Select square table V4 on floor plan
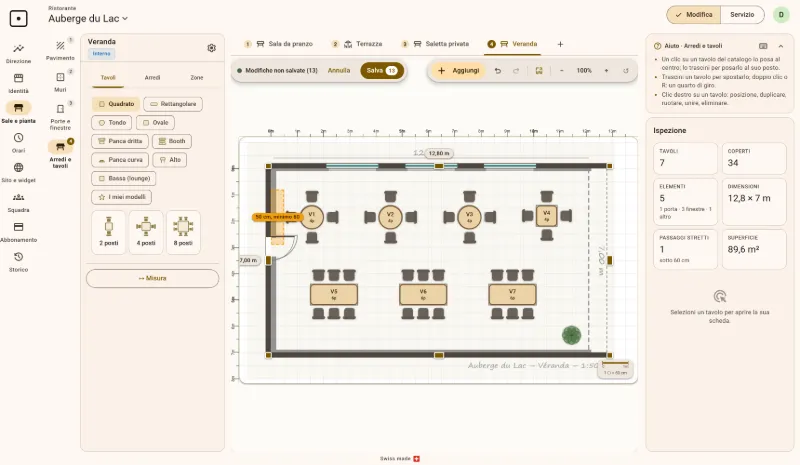 546,215
